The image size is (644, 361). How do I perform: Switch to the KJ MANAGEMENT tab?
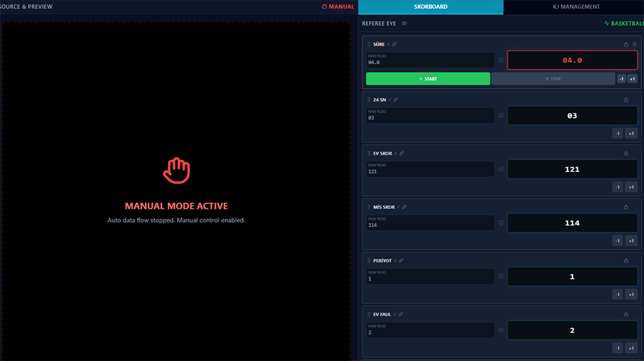pyautogui.click(x=576, y=6)
